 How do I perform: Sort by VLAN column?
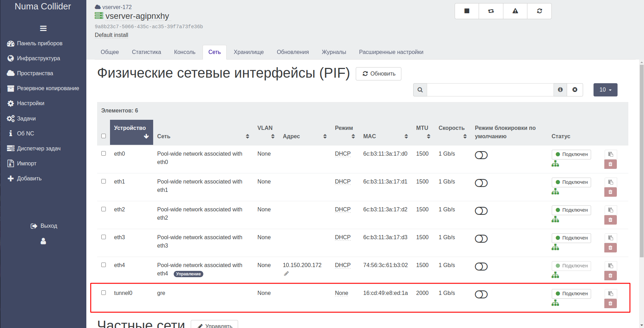pyautogui.click(x=266, y=132)
